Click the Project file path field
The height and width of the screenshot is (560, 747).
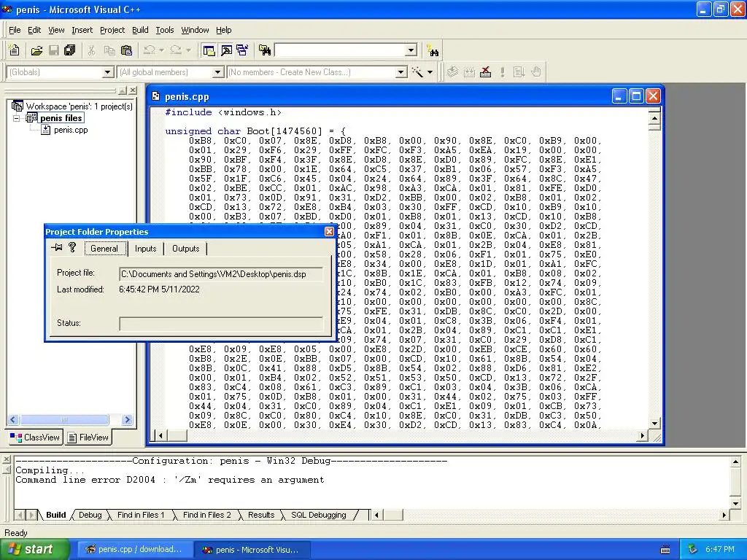(x=221, y=274)
